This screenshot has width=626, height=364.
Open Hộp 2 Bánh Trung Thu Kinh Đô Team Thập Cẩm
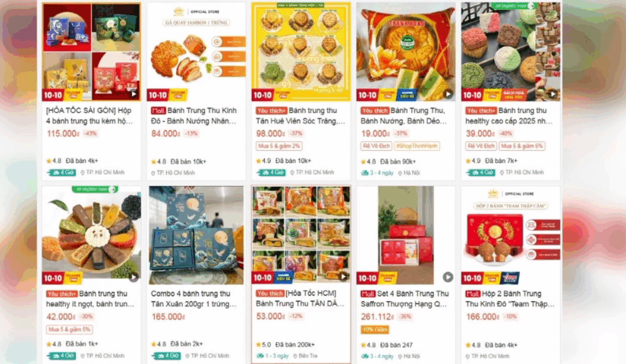[509, 299]
